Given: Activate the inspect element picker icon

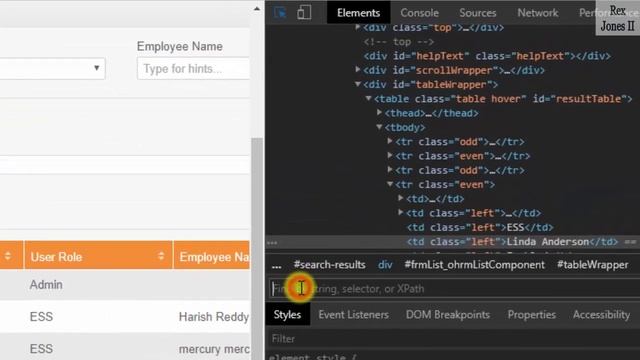Looking at the screenshot, I should 280,13.
